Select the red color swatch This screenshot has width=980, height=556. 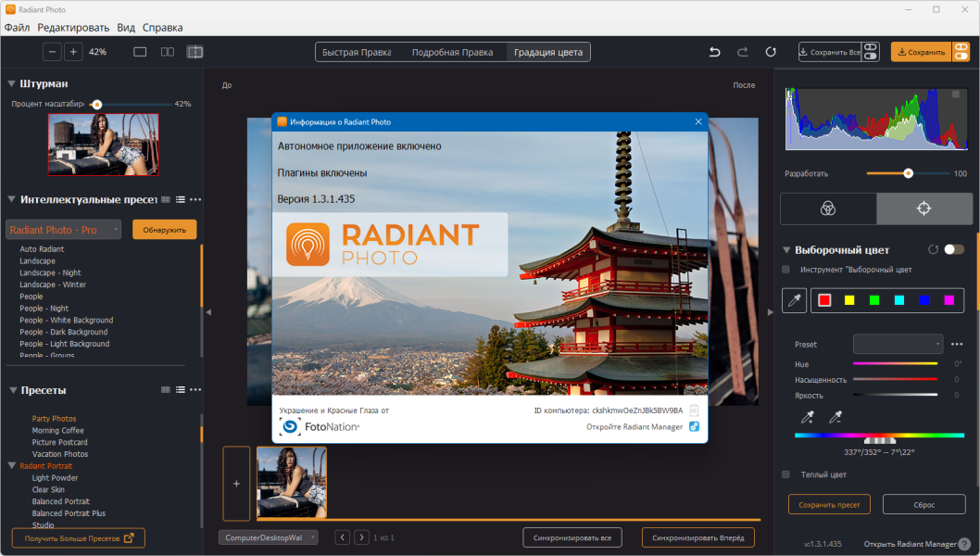(824, 300)
